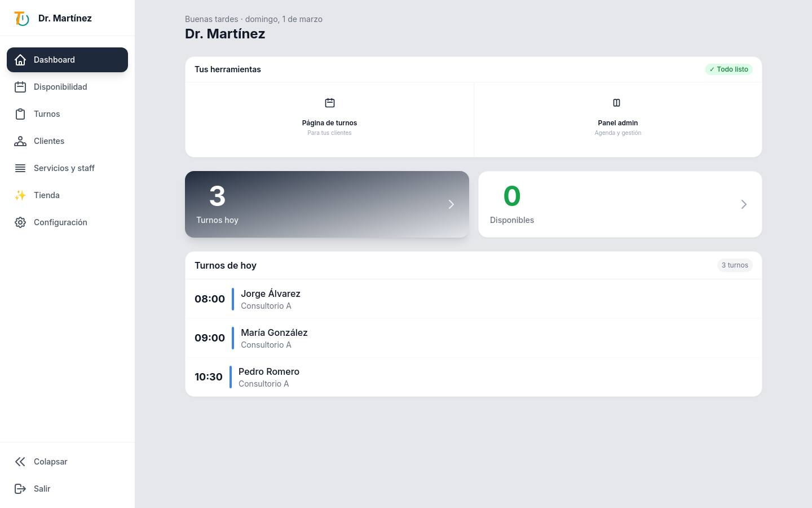This screenshot has height=508, width=812.
Task: Expand the Turnos hoy card chevron
Action: 451,204
